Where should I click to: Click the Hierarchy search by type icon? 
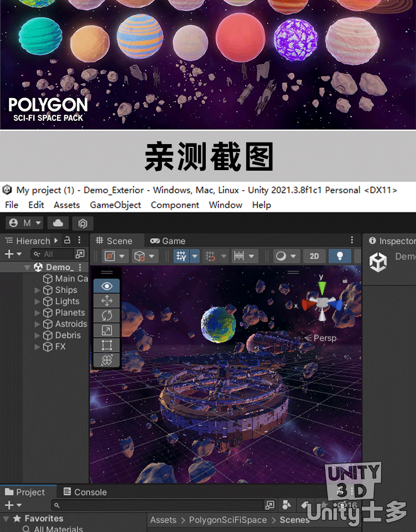click(80, 254)
